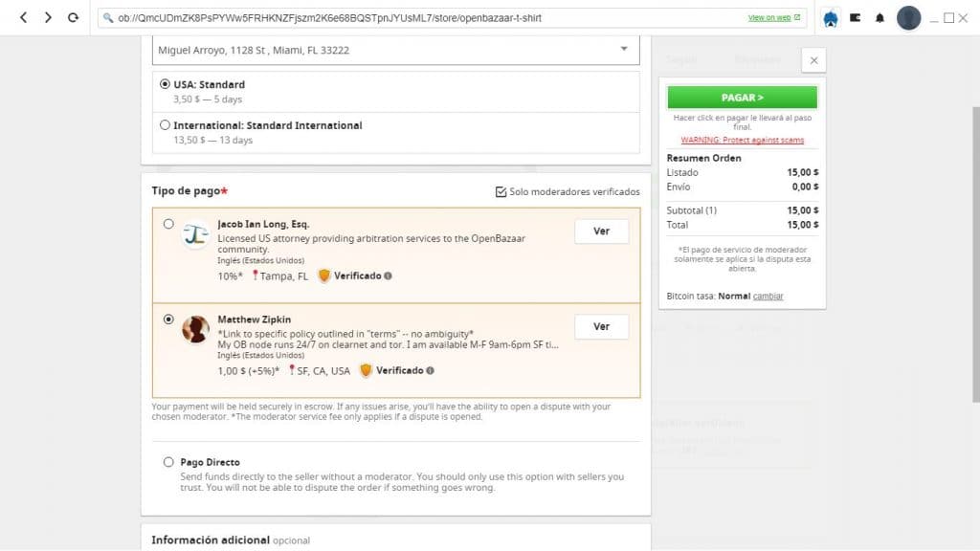The width and height of the screenshot is (980, 551).
Task: Open View on web link
Action: tap(769, 17)
